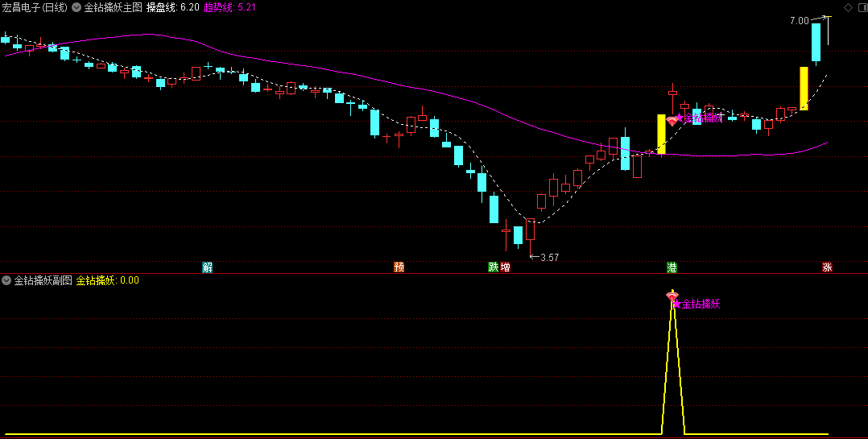Click the 操盘线: 6.20 value label
Viewport: 868px width, 439px height.
pos(172,8)
